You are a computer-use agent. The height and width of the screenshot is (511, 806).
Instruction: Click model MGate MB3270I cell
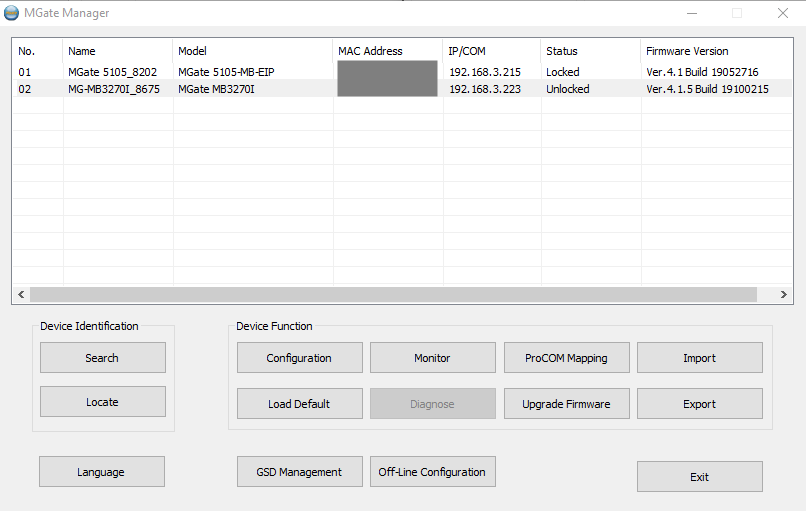pyautogui.click(x=216, y=89)
